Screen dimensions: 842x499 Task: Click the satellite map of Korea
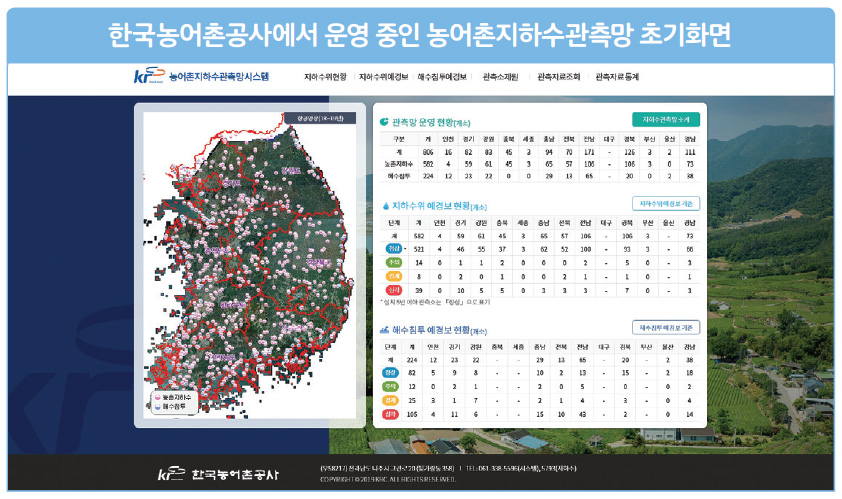coord(250,266)
